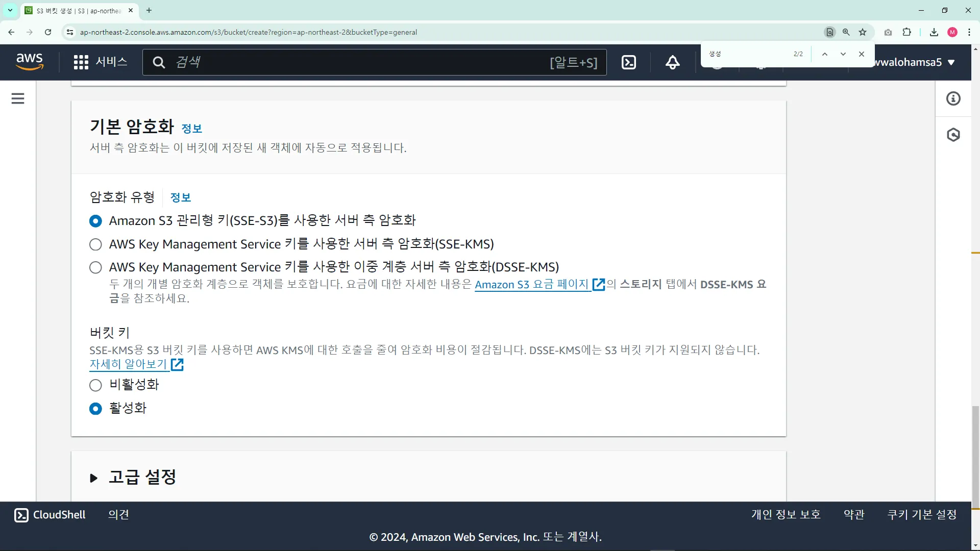Open the Amazon S3 요금 페이지 link
Viewport: 980px width, 551px height.
[532, 285]
